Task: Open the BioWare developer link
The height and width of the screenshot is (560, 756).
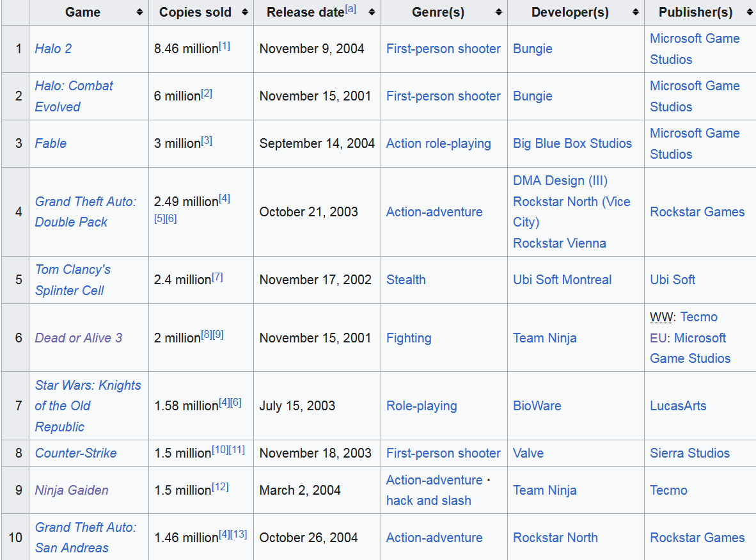Action: coord(537,406)
